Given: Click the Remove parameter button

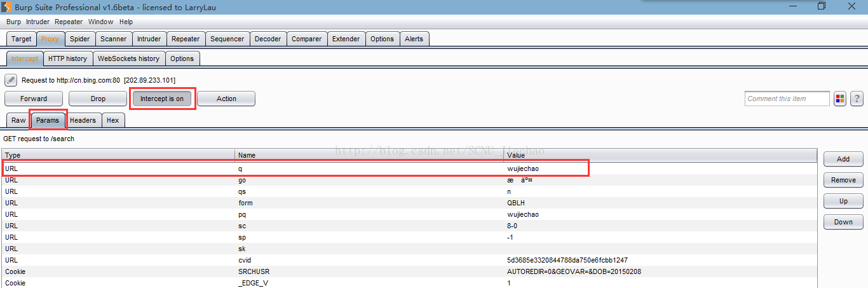Looking at the screenshot, I should (843, 180).
